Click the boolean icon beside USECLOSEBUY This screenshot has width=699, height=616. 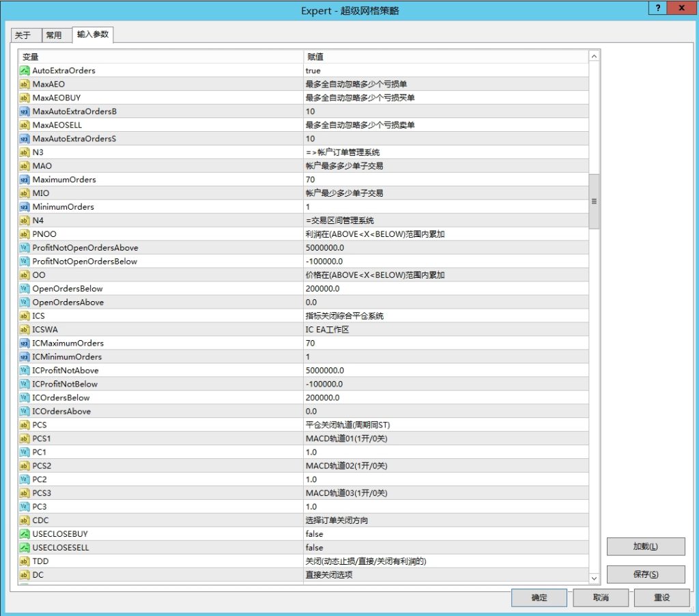(x=24, y=534)
